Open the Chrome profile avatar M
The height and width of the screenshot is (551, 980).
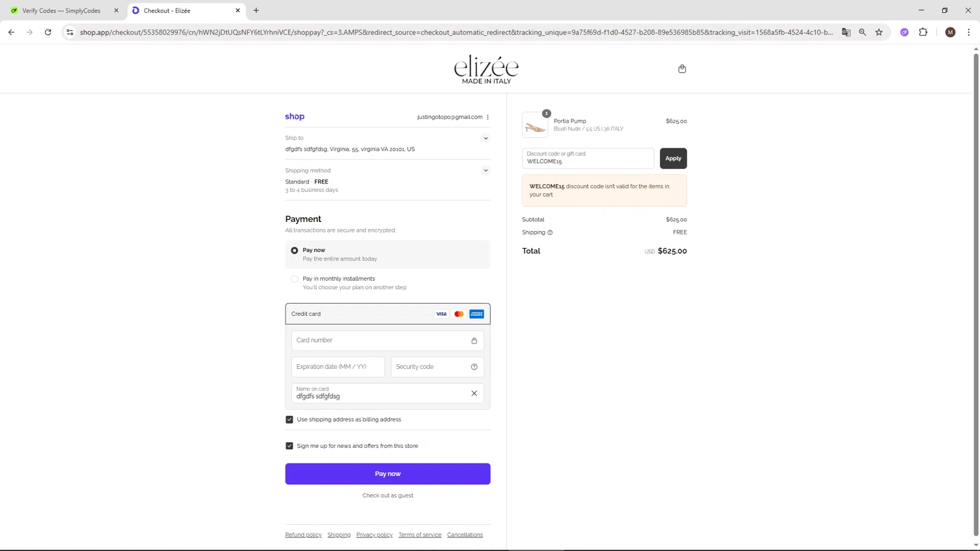tap(951, 32)
